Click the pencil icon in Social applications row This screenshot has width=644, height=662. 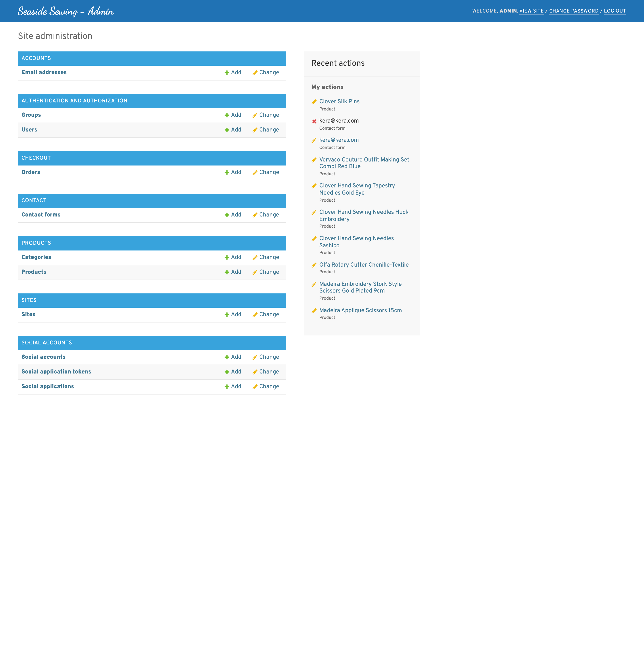(x=255, y=387)
